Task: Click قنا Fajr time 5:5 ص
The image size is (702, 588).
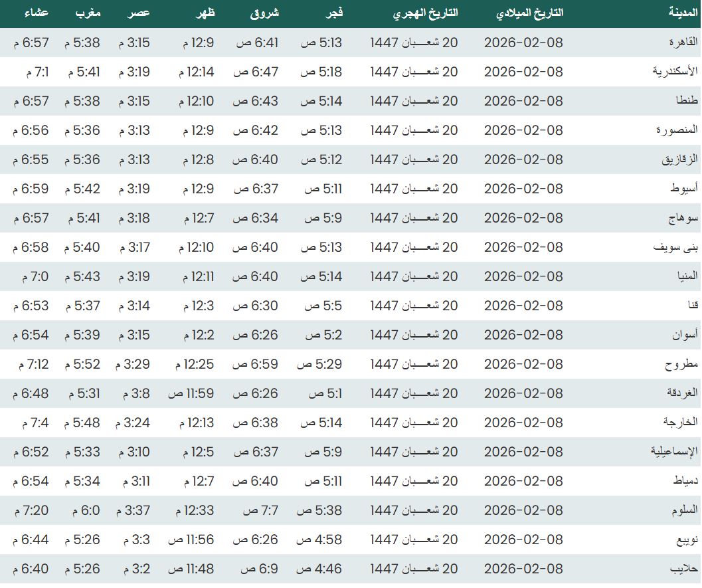Action: [323, 306]
